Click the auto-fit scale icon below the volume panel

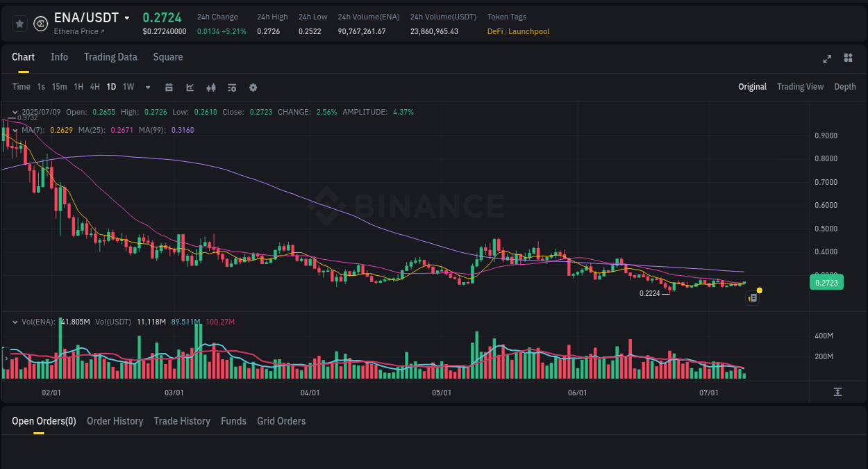[837, 391]
